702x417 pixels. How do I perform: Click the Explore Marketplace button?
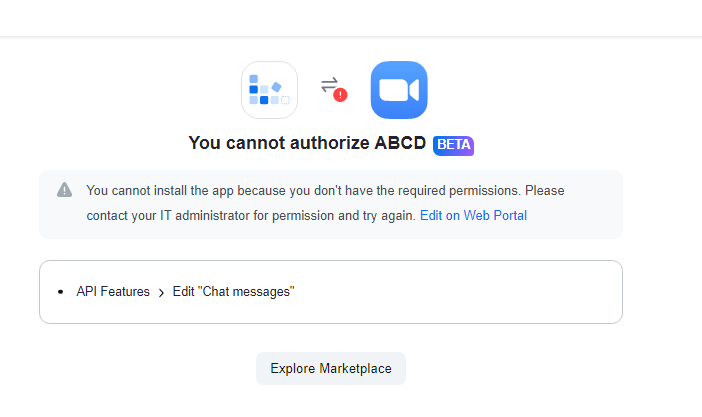point(331,368)
